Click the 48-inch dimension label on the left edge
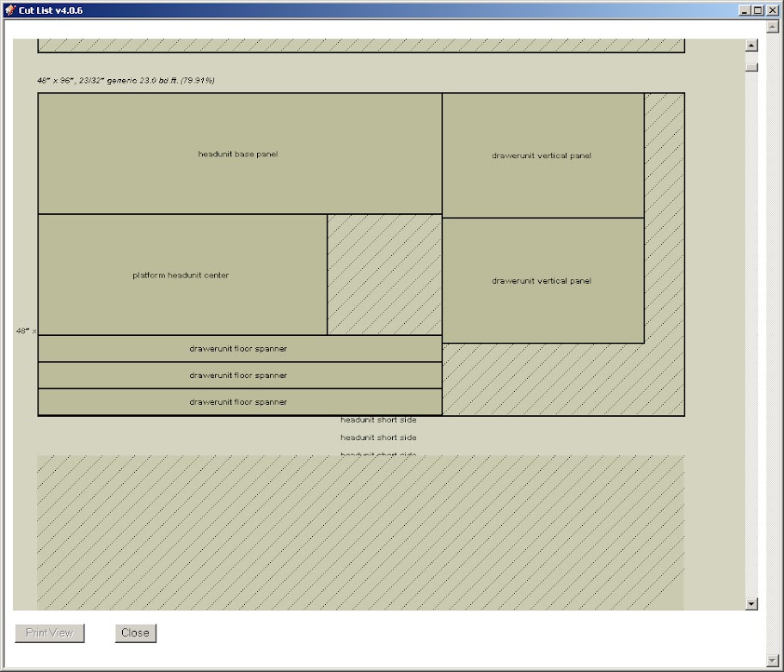The height and width of the screenshot is (672, 784). (23, 330)
